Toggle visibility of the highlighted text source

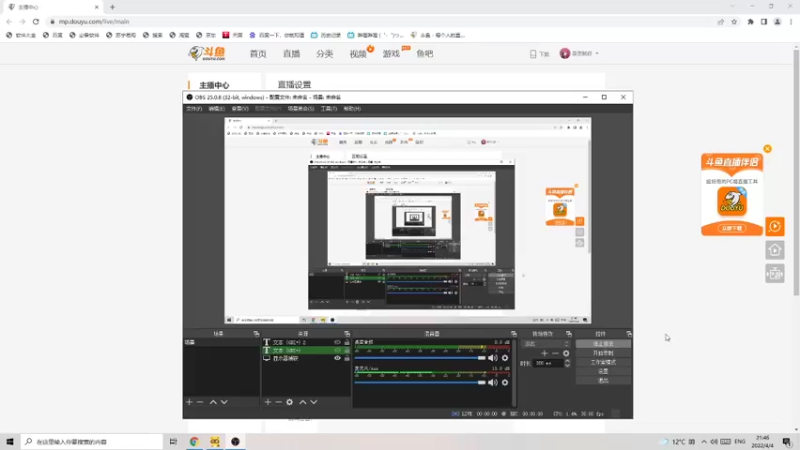[337, 351]
